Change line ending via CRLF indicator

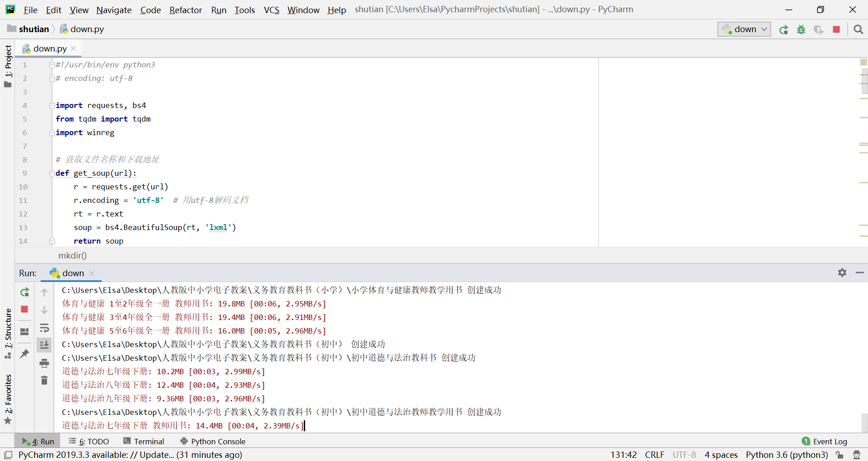click(654, 455)
